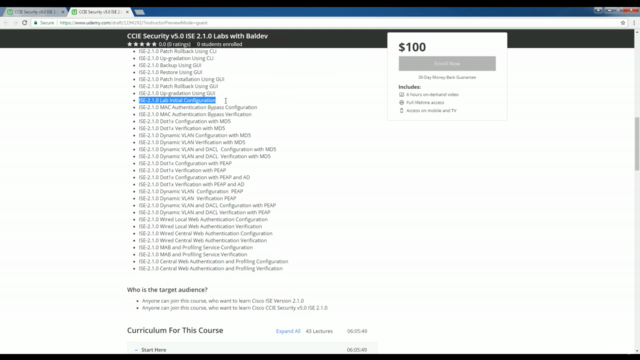Click the browser reload button

pos(24,23)
